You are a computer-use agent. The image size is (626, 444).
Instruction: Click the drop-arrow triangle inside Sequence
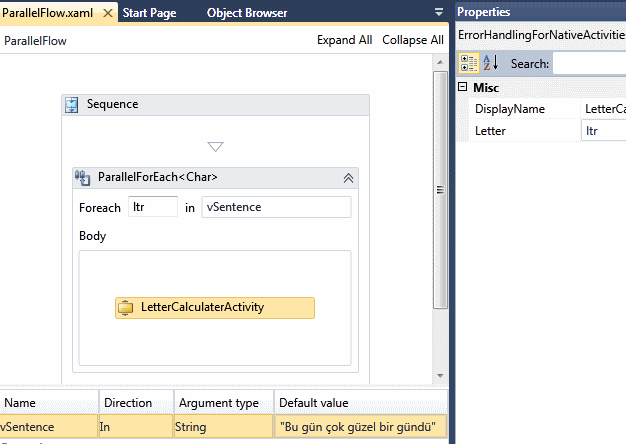215,147
